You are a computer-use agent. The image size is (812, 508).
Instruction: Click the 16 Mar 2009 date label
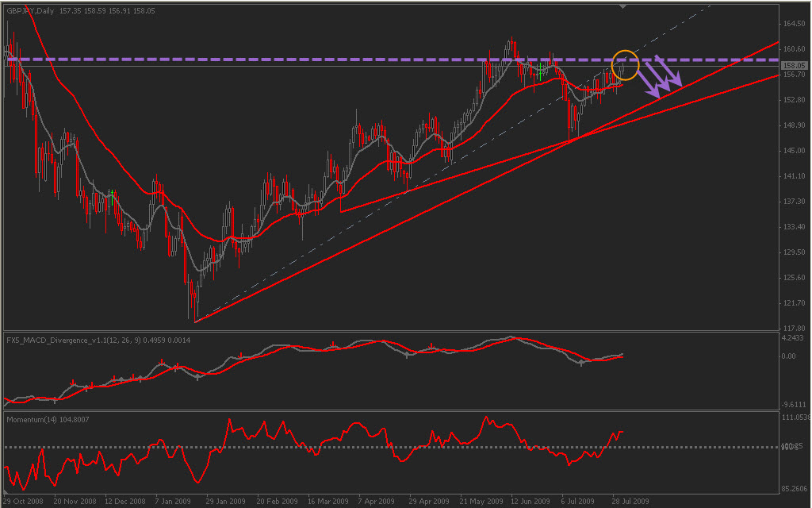coord(328,501)
